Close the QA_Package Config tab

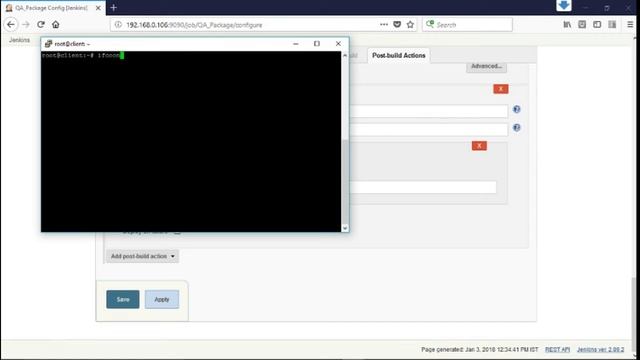coord(98,8)
